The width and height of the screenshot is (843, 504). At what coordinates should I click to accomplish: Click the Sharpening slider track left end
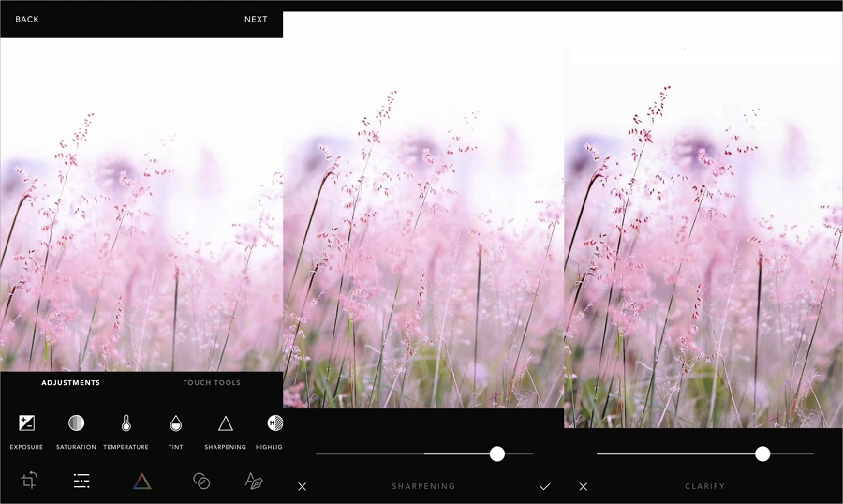point(318,454)
